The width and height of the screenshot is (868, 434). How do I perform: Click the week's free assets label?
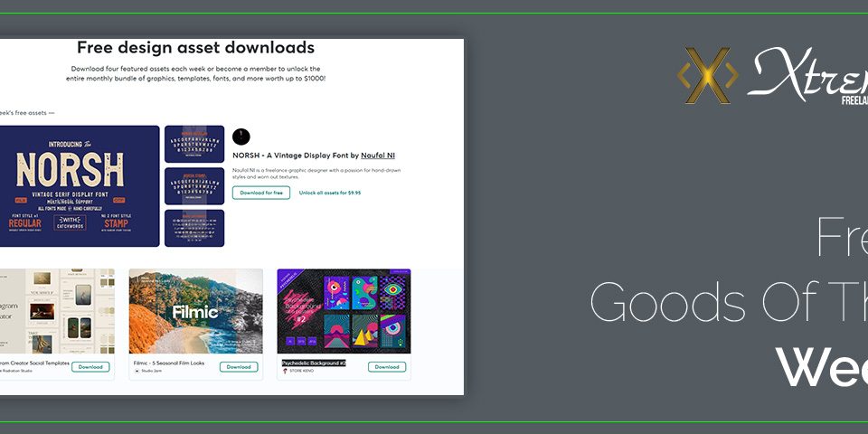click(27, 113)
